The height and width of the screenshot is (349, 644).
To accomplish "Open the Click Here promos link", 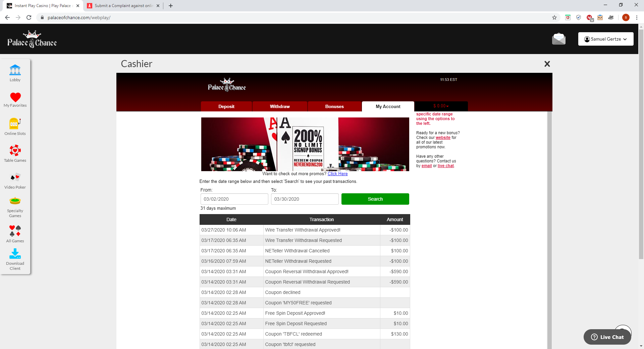I will point(337,174).
